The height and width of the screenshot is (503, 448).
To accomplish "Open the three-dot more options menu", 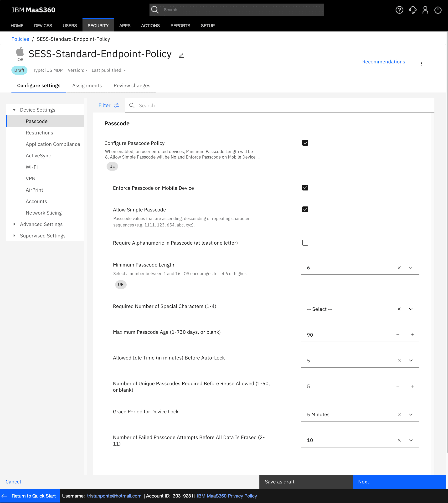I will pos(421,64).
